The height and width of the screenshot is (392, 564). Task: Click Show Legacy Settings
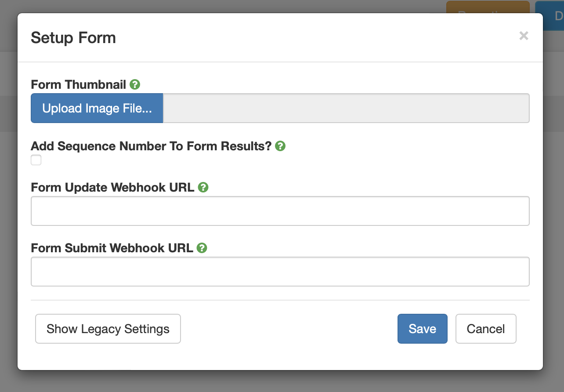(108, 328)
